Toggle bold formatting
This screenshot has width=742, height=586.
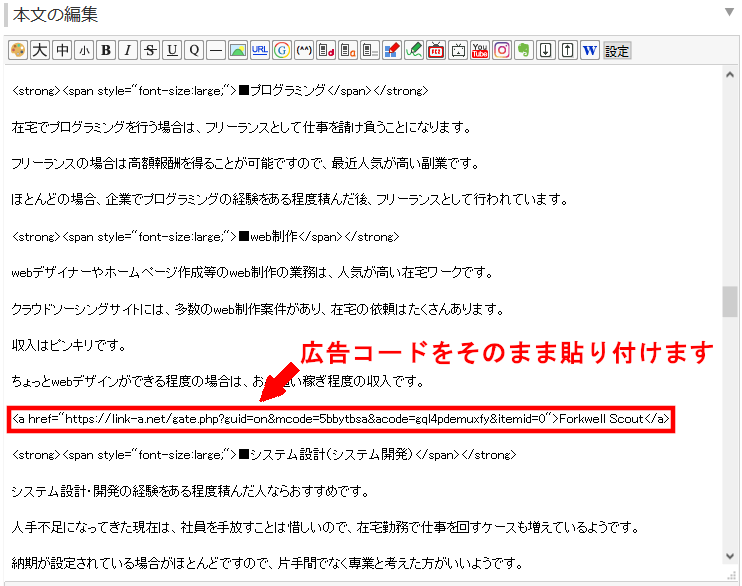106,50
